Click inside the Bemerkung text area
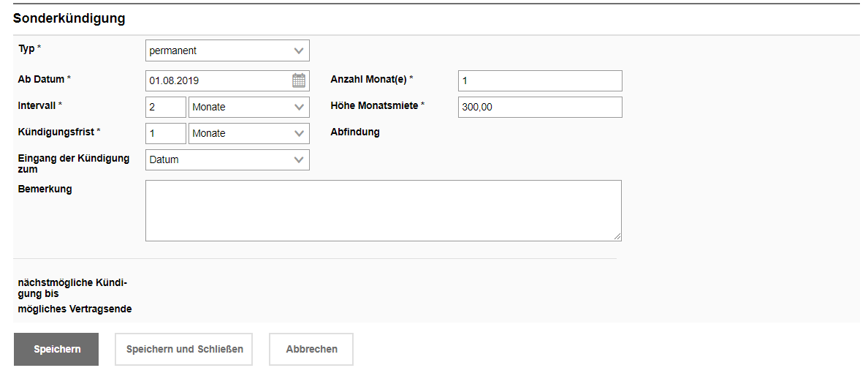Screen dimensions: 868x376 click(x=383, y=210)
